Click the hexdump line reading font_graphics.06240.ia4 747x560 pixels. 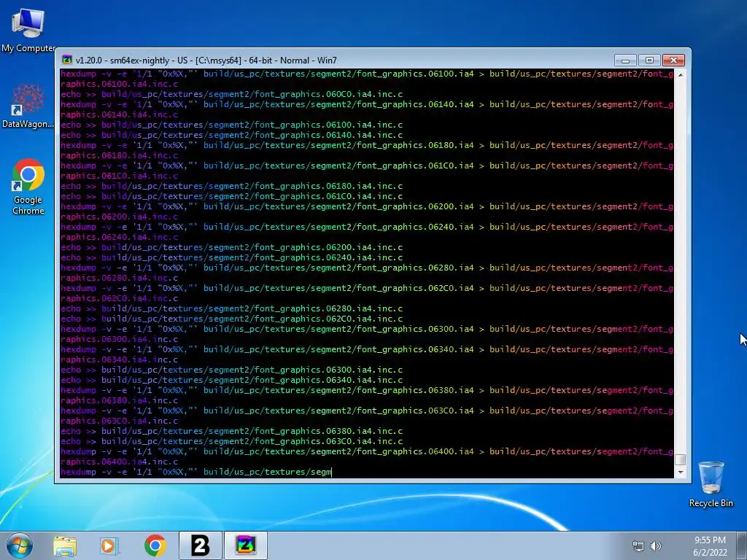[367, 227]
